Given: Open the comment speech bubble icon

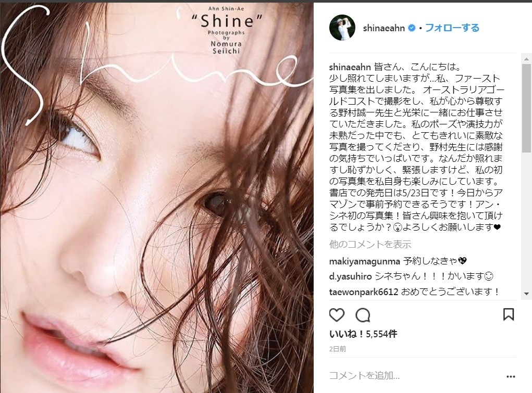Looking at the screenshot, I should pos(363,315).
